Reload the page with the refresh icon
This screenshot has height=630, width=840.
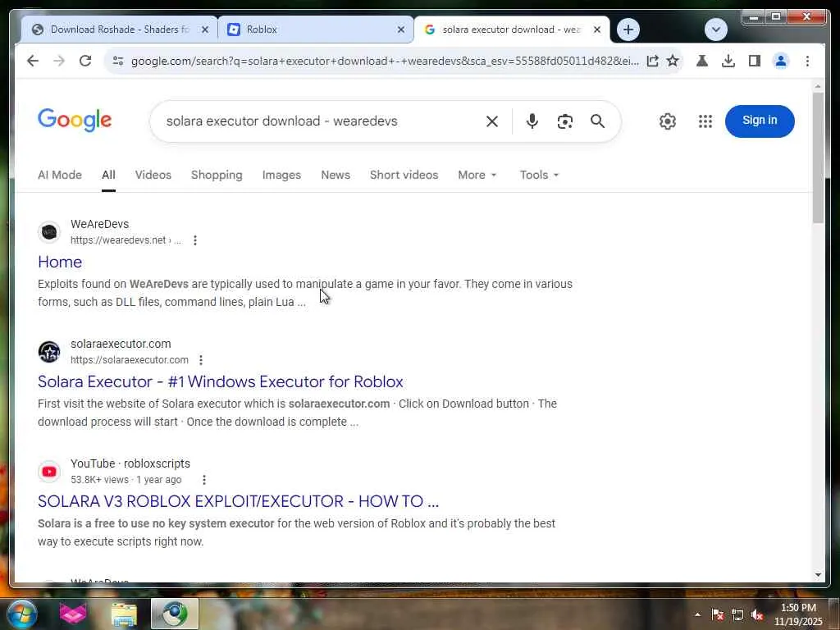coord(85,61)
